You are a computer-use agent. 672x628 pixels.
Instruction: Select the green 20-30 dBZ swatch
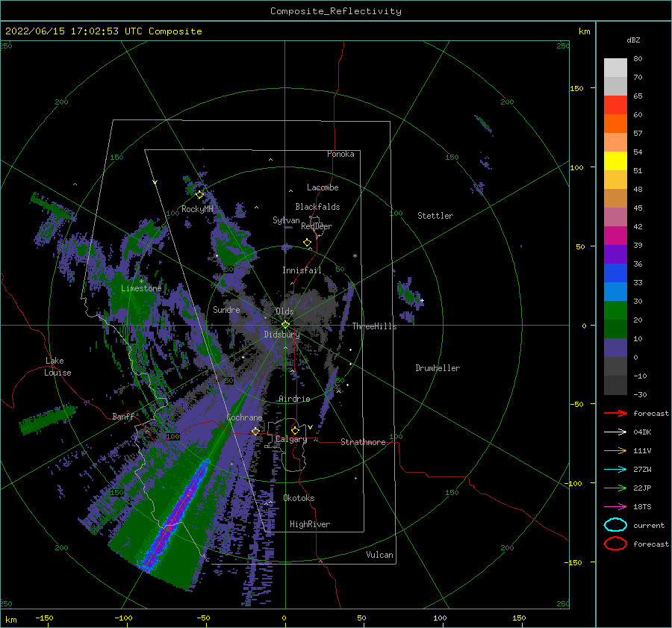pyautogui.click(x=615, y=311)
